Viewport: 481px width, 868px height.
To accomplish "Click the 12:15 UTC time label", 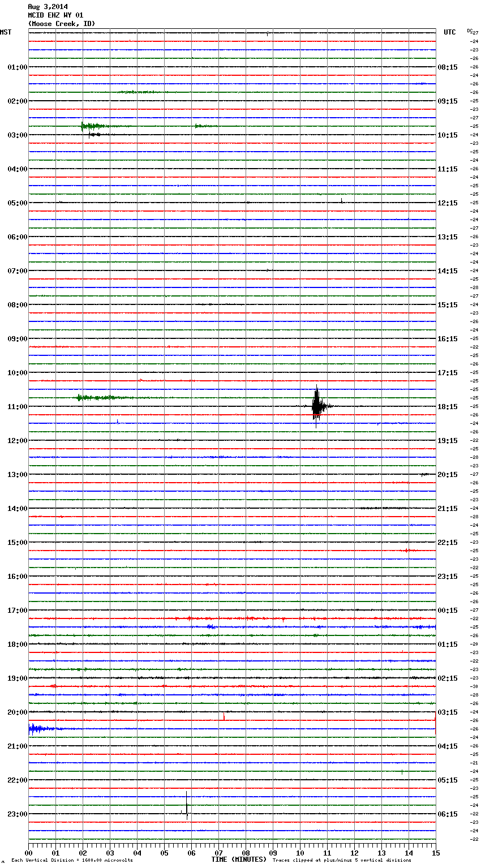I will point(448,203).
